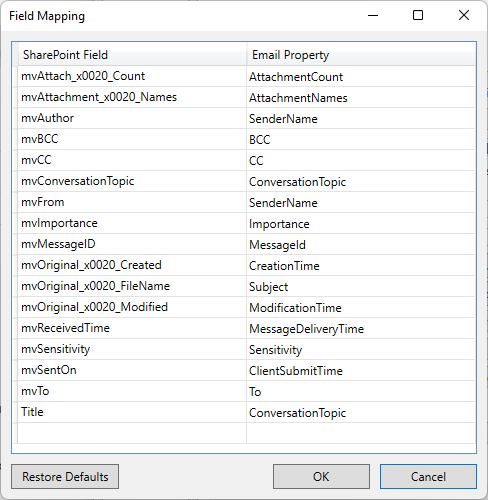Select the Importance email property cell
This screenshot has width=488, height=500.
(x=361, y=223)
